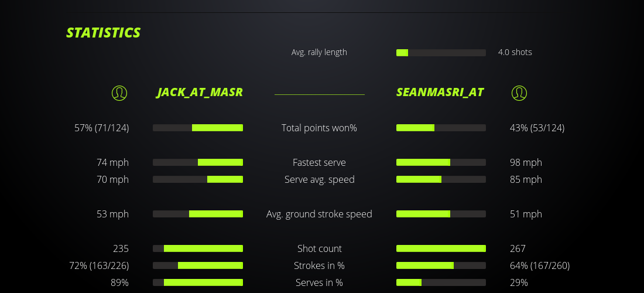Click the STATISTICS heading
The height and width of the screenshot is (293, 644).
[x=104, y=33]
